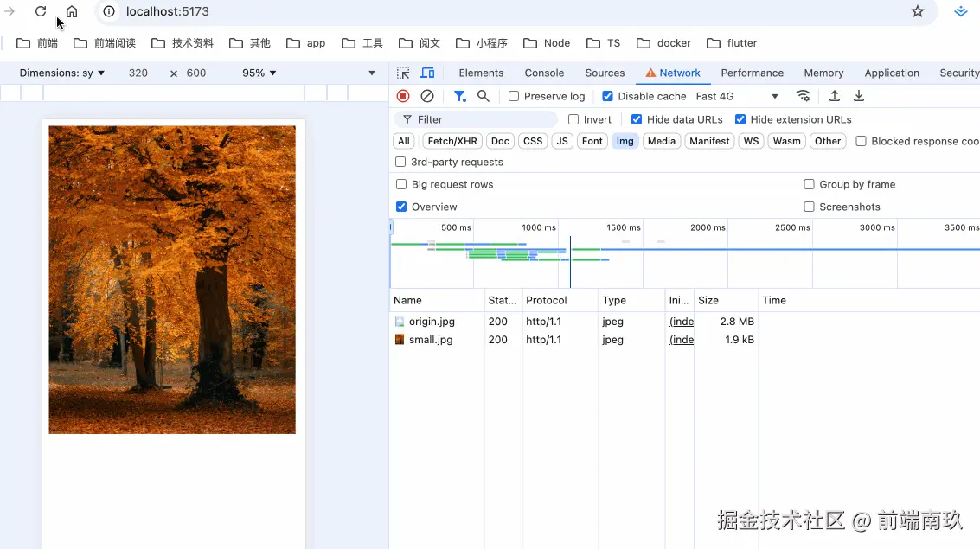Click the autumn tree image in preview
Image resolution: width=980 pixels, height=549 pixels.
click(172, 279)
